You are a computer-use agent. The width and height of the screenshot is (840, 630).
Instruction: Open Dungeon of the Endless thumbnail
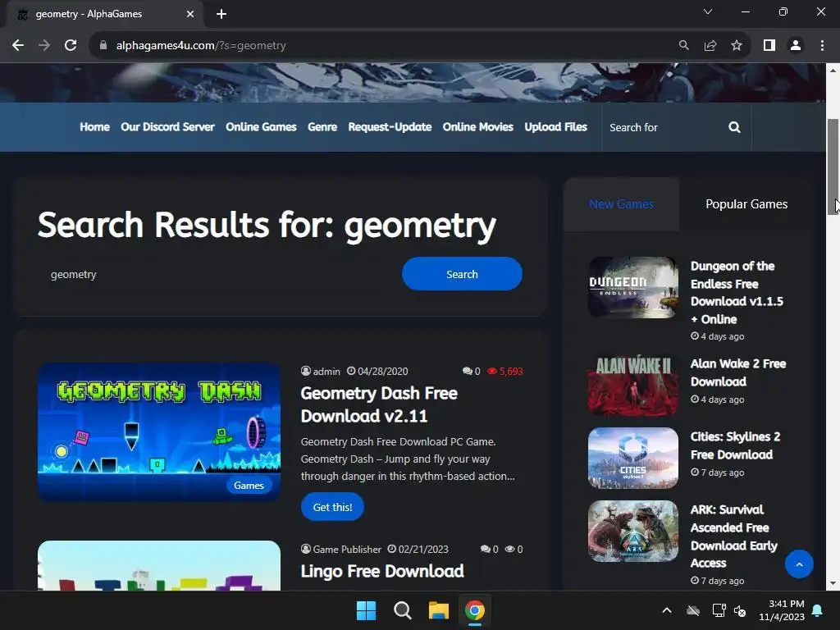pyautogui.click(x=633, y=287)
